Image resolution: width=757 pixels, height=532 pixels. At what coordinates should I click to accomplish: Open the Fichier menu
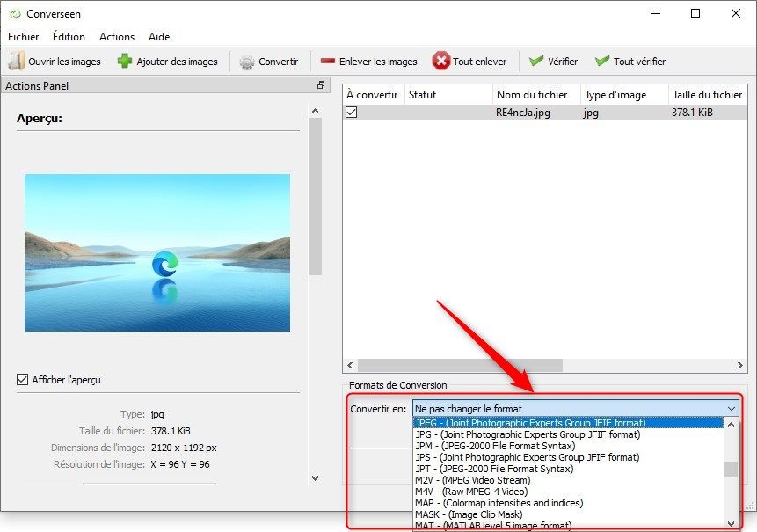pos(23,37)
